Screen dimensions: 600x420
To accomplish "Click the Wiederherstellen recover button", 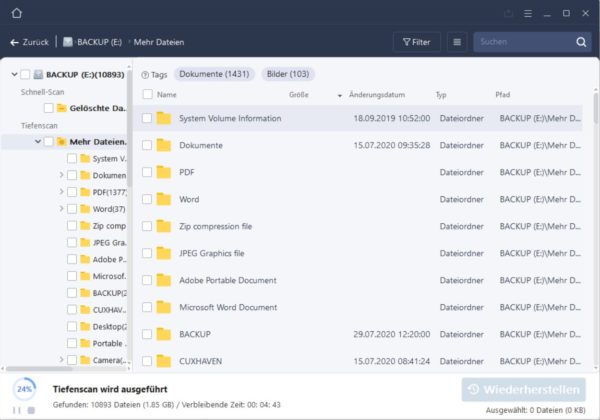I will (523, 389).
